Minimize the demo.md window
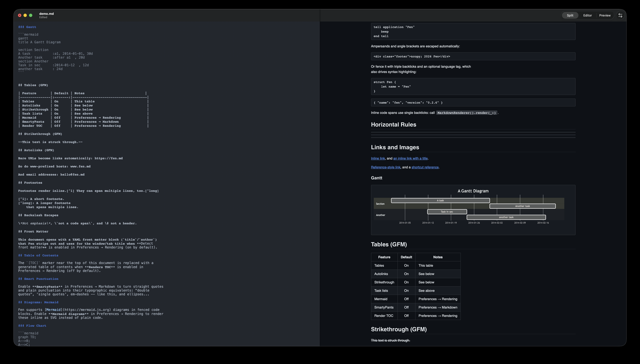640x364 pixels. pyautogui.click(x=25, y=15)
